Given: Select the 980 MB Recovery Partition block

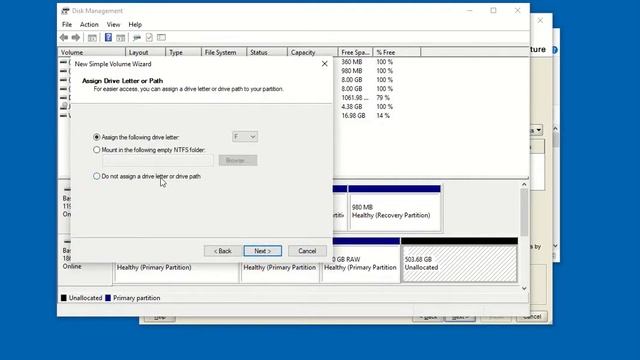Looking at the screenshot, I should pos(394,208).
